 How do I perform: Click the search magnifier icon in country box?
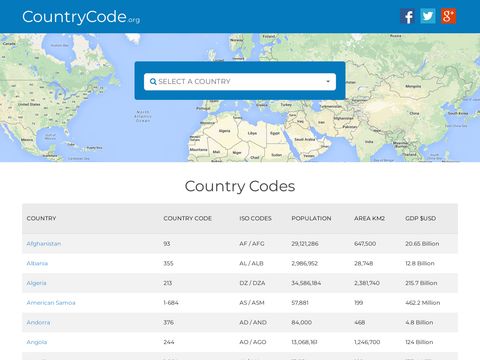[153, 81]
